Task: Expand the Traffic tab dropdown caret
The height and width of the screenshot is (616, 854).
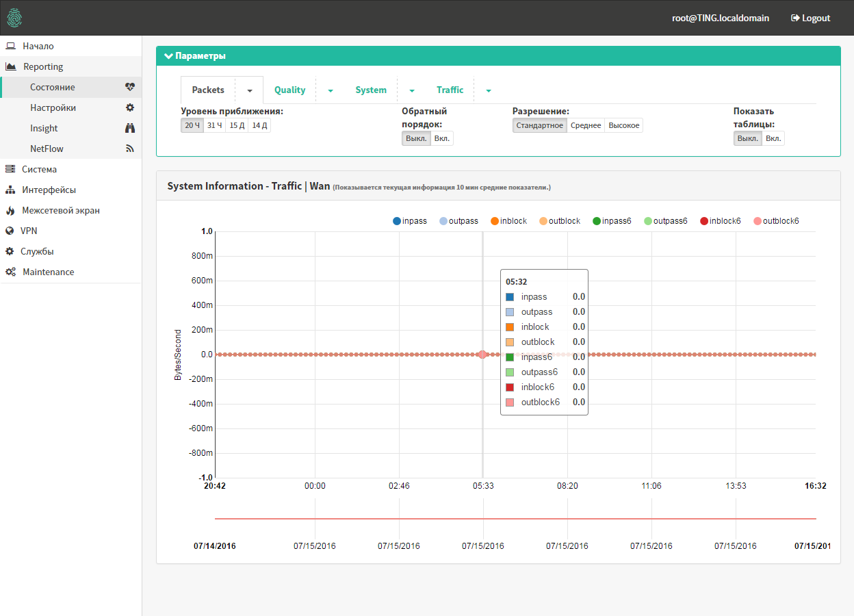Action: (489, 90)
